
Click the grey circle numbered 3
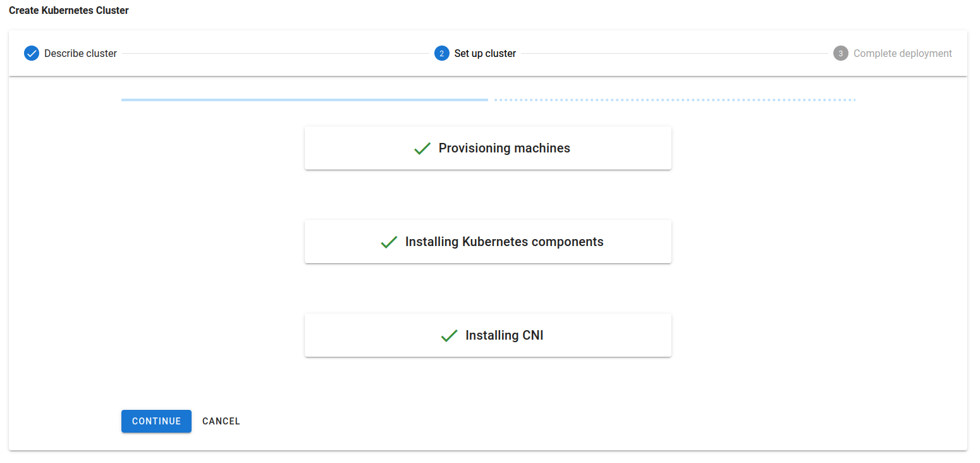pyautogui.click(x=840, y=53)
